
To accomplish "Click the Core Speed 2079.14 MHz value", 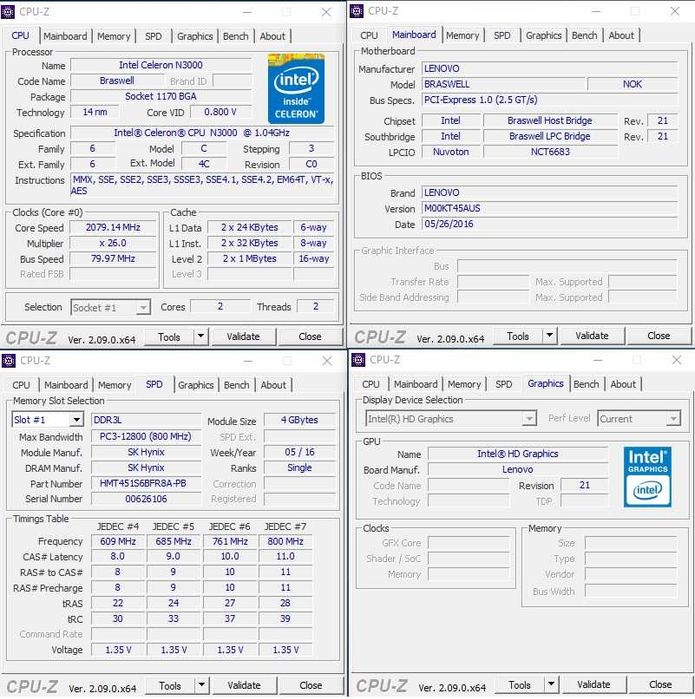I will tap(113, 227).
